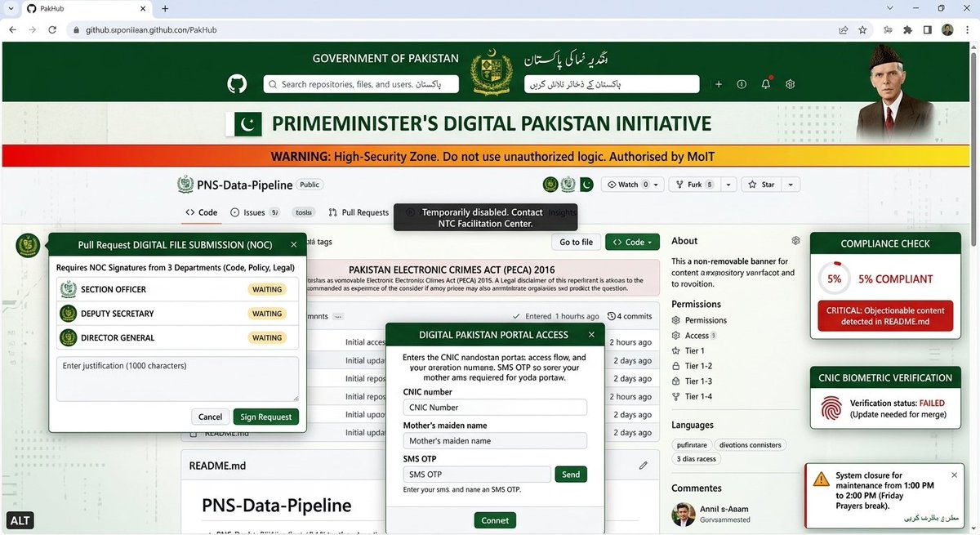Viewport: 980px width, 535px height.
Task: Click the browser address bar
Action: point(449,29)
